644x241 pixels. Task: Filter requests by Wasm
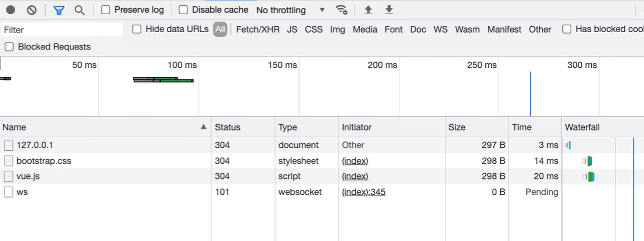[467, 29]
